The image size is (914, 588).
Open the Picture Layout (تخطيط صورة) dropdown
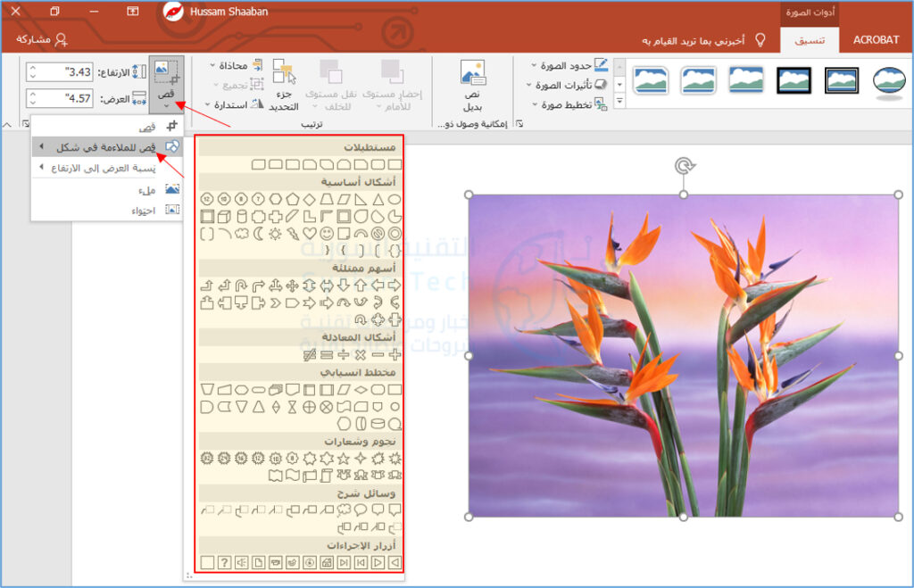[x=569, y=105]
